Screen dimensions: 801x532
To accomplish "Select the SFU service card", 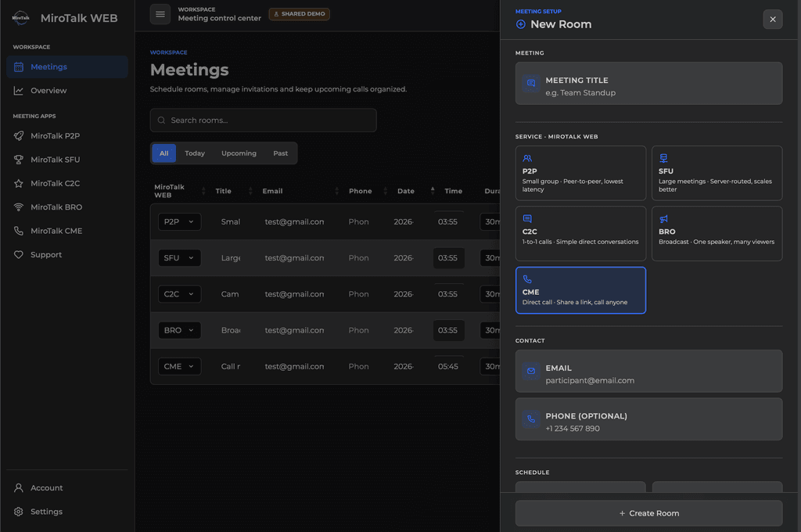I will (x=717, y=173).
